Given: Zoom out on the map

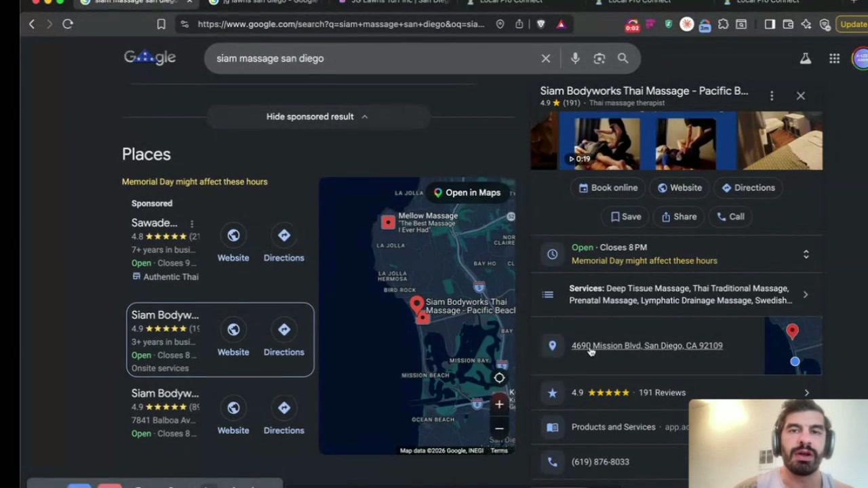Looking at the screenshot, I should click(x=499, y=428).
